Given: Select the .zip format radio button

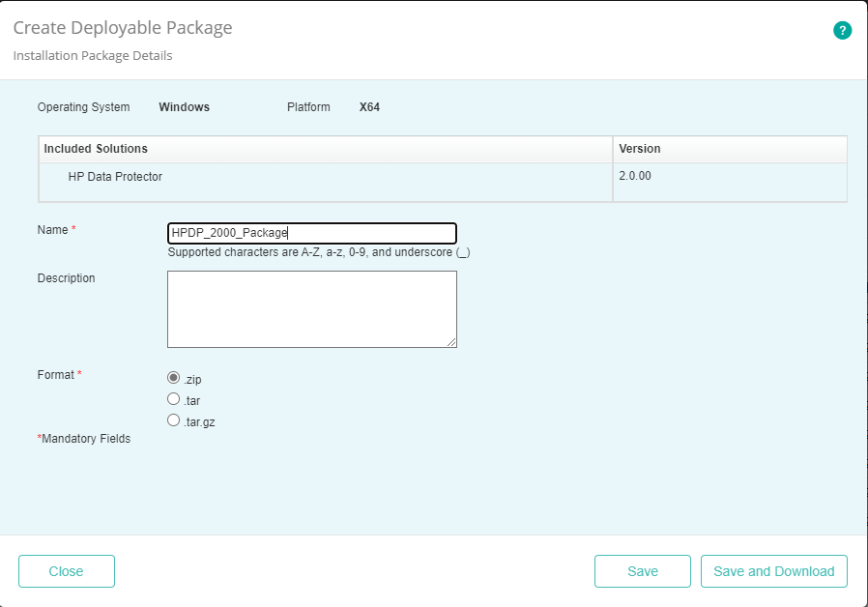Looking at the screenshot, I should click(x=173, y=378).
